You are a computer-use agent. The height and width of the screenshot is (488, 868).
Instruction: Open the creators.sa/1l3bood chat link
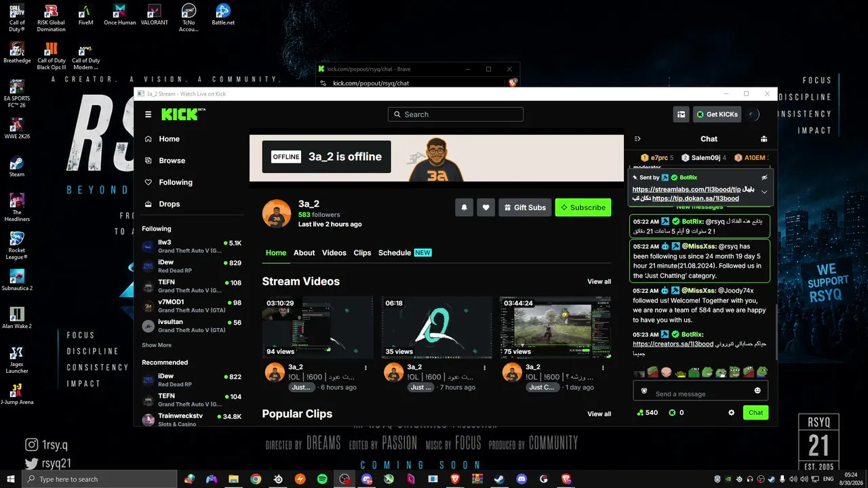(673, 344)
